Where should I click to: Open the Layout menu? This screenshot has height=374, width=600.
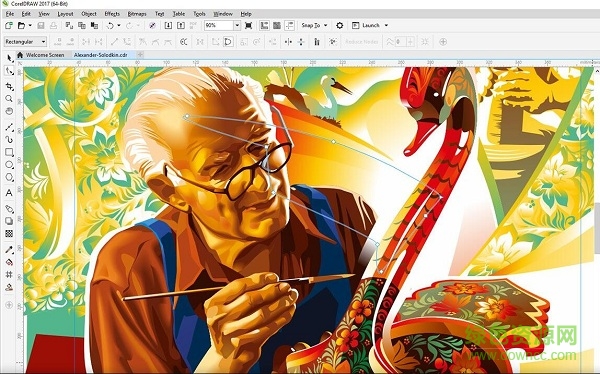65,14
